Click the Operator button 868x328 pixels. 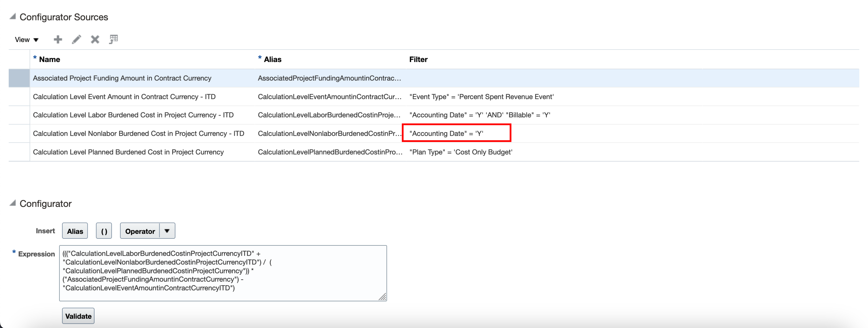click(140, 231)
